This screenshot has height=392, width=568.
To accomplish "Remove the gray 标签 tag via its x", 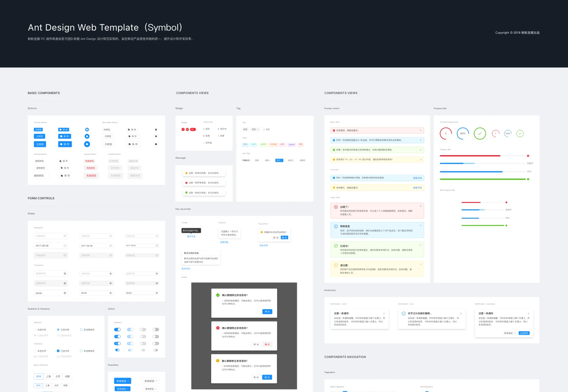I will [x=258, y=129].
